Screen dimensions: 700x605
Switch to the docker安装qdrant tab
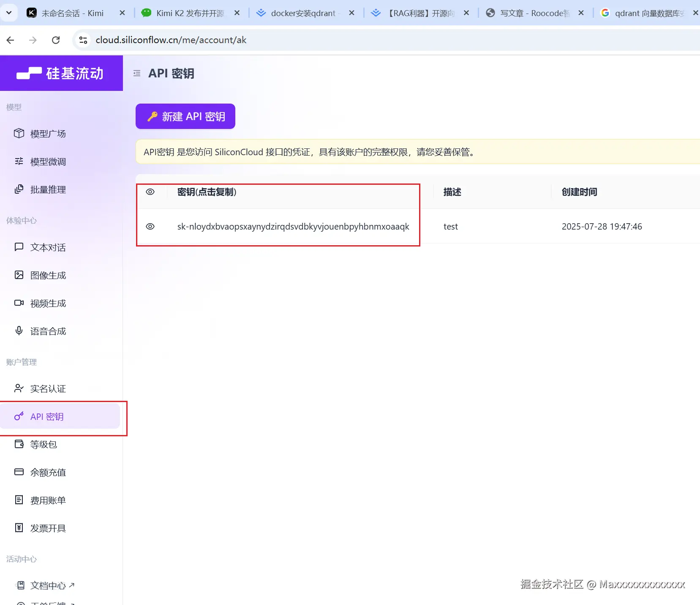pyautogui.click(x=305, y=13)
